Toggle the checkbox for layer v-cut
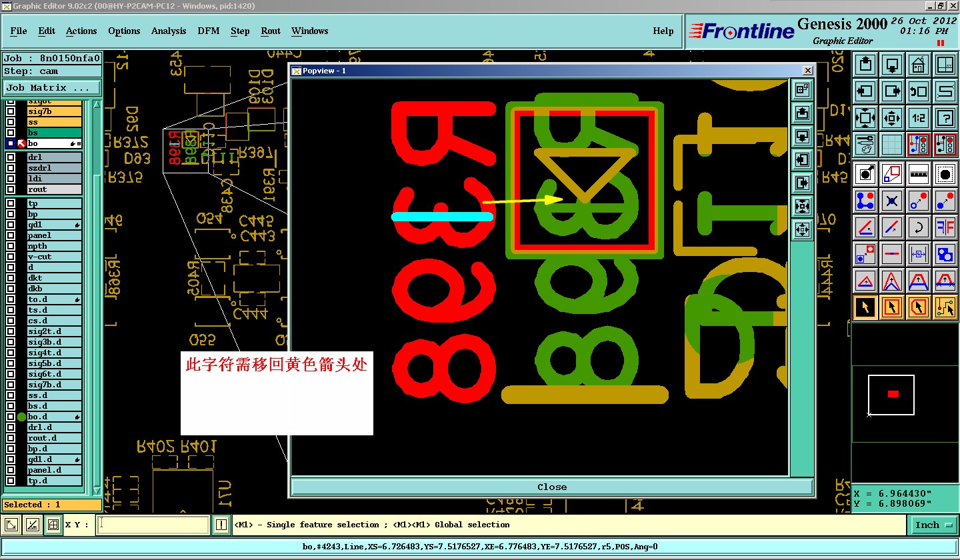960x560 pixels. click(x=11, y=257)
